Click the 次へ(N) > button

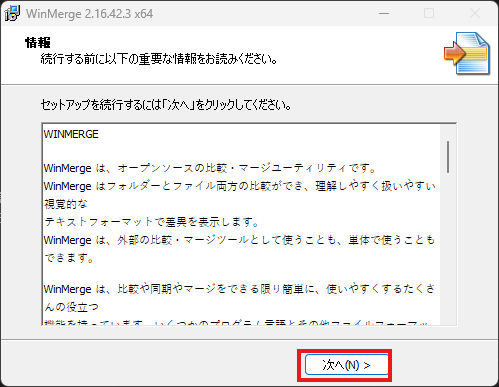[347, 365]
